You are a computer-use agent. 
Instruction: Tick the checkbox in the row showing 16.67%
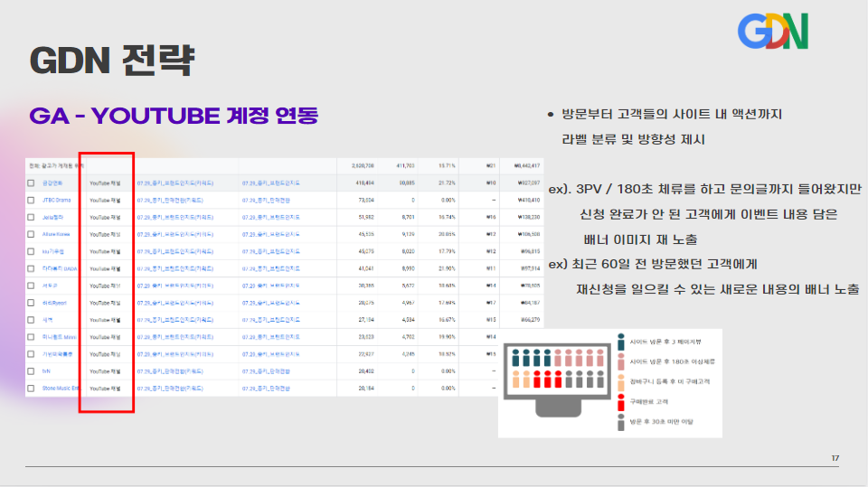31,320
